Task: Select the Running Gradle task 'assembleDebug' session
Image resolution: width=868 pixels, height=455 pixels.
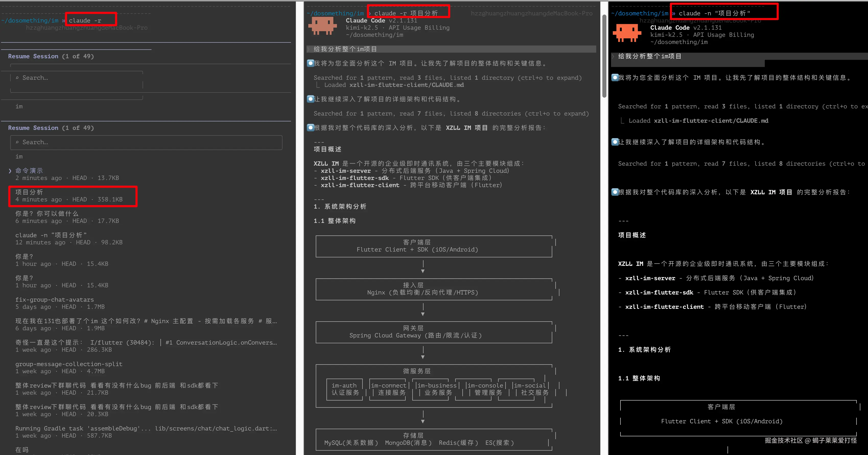Action: click(x=146, y=432)
